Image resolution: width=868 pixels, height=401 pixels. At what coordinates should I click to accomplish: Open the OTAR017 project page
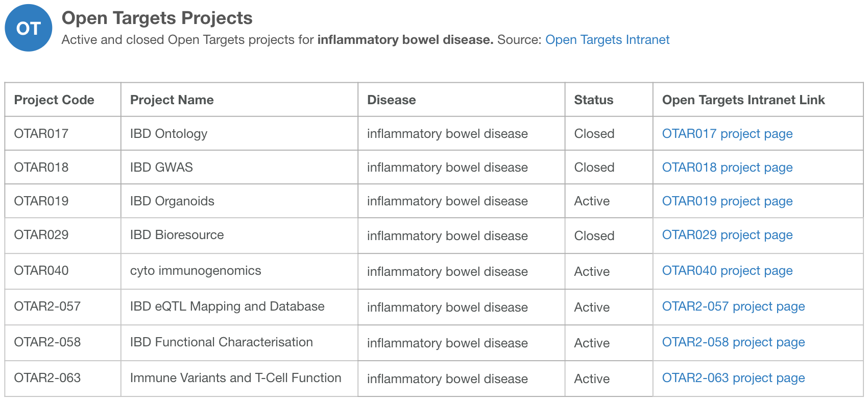click(x=727, y=133)
